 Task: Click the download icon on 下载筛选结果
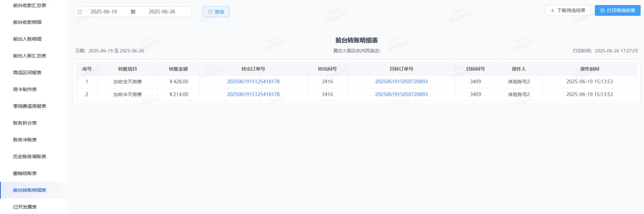tap(552, 10)
